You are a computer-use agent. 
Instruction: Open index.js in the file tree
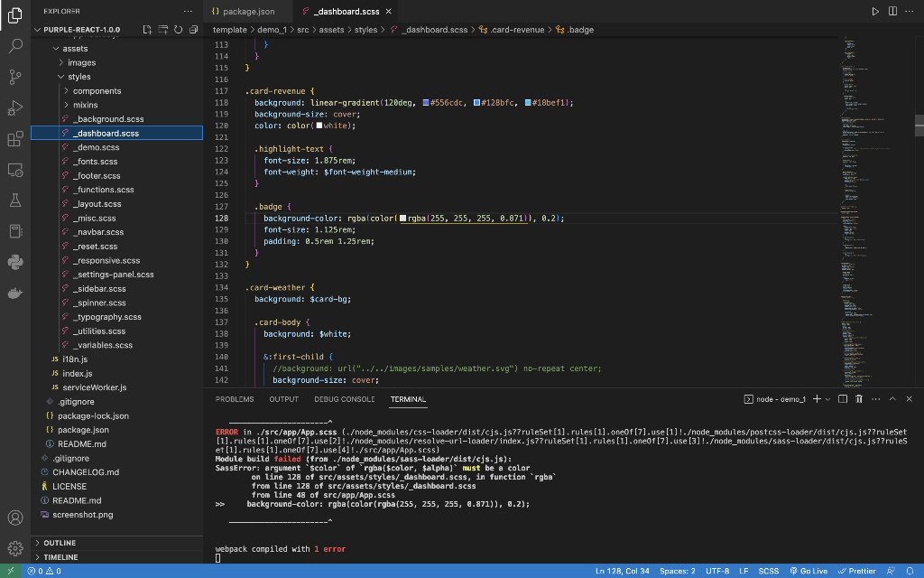tap(78, 373)
